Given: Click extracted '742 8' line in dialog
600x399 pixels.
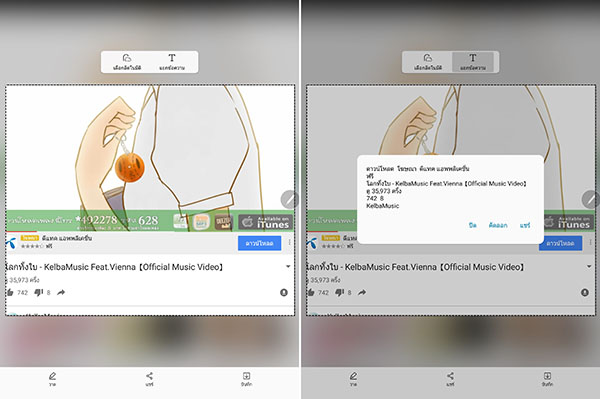Looking at the screenshot, I should click(375, 198).
